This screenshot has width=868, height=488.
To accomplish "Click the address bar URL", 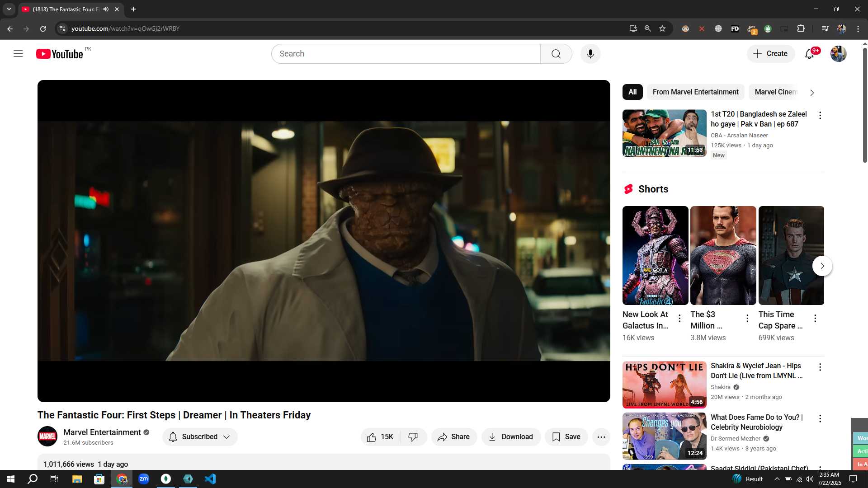I will [x=125, y=28].
